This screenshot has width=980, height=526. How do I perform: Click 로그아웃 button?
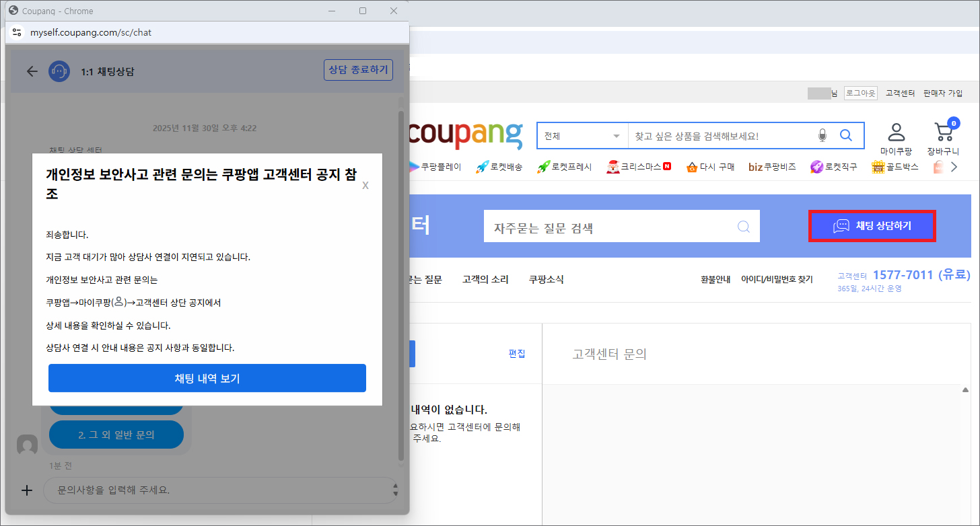point(861,93)
